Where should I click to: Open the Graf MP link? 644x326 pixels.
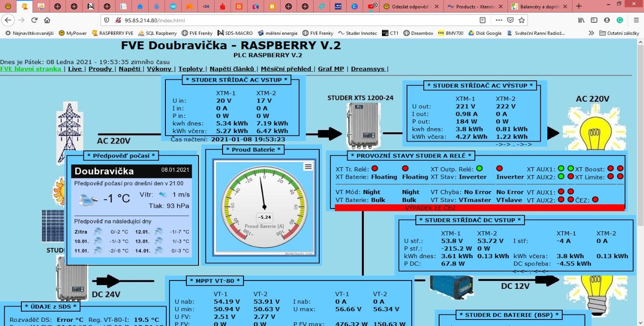pos(331,69)
